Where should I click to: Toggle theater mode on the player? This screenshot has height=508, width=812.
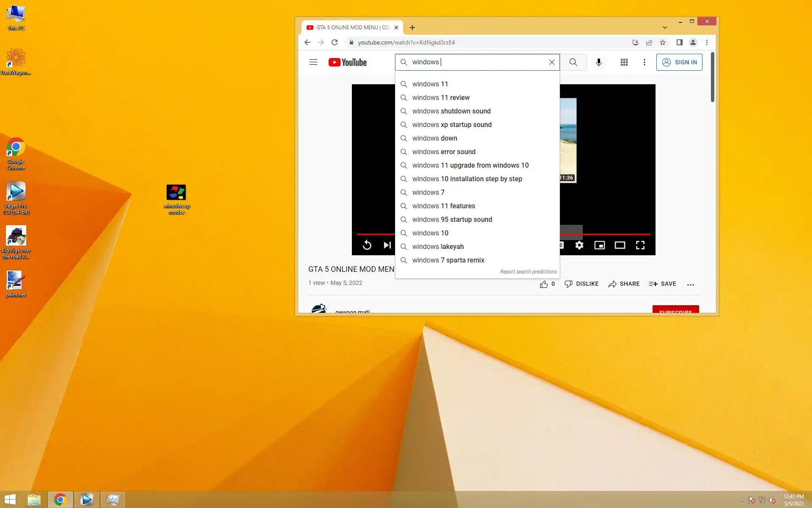point(620,245)
